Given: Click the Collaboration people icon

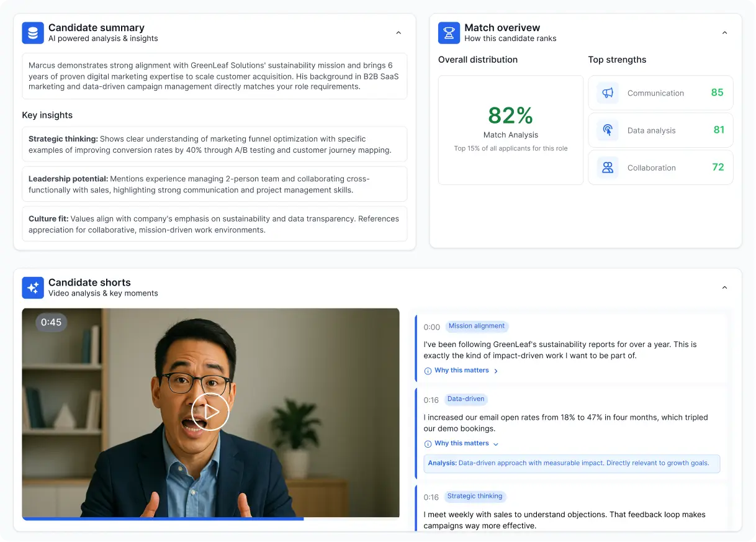Looking at the screenshot, I should point(608,168).
